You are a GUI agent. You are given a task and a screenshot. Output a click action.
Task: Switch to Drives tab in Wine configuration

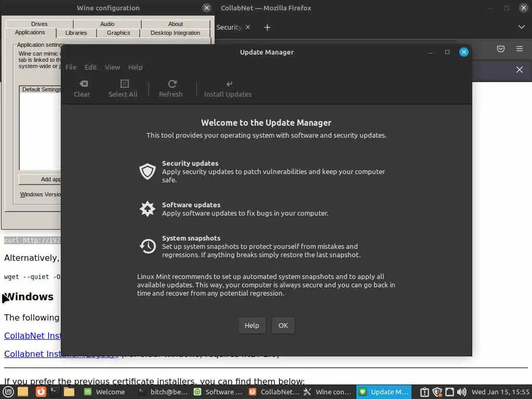[39, 24]
